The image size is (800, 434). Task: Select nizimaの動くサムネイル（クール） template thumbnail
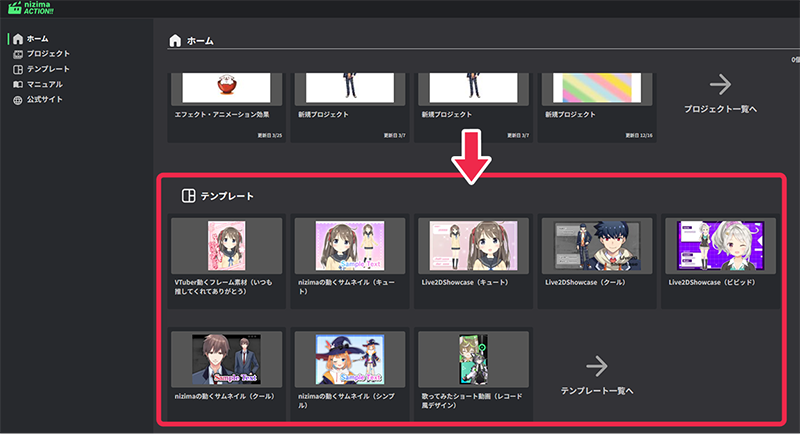pyautogui.click(x=227, y=360)
